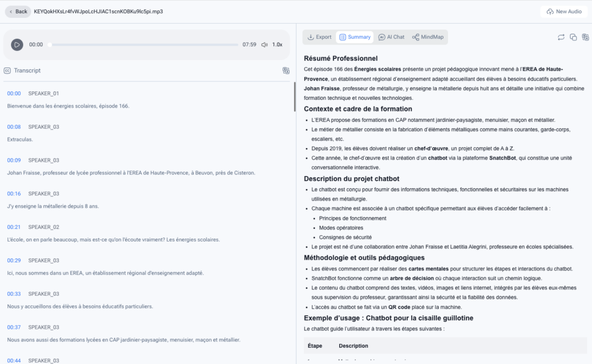Jump to transcript timestamp 00:29
The image size is (592, 364).
tap(14, 261)
